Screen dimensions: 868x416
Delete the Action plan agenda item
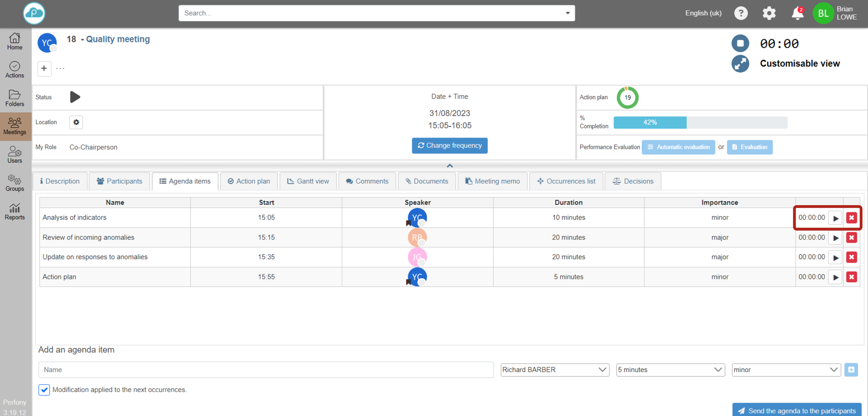tap(851, 277)
